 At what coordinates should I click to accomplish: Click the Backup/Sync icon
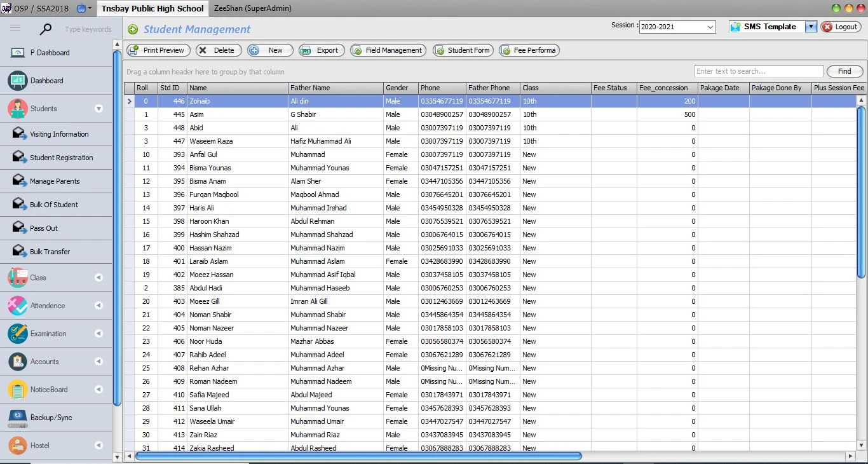pos(18,418)
